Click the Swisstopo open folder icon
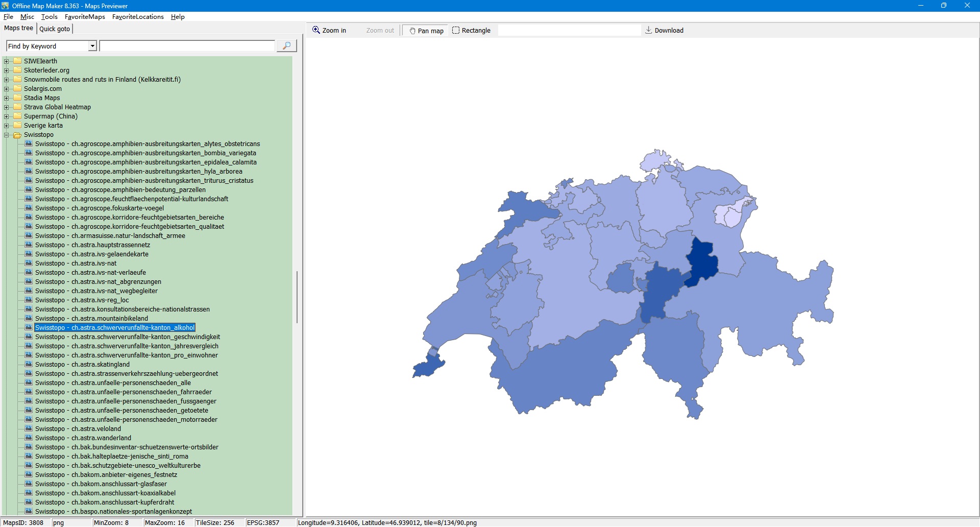Image resolution: width=980 pixels, height=527 pixels. pos(17,135)
